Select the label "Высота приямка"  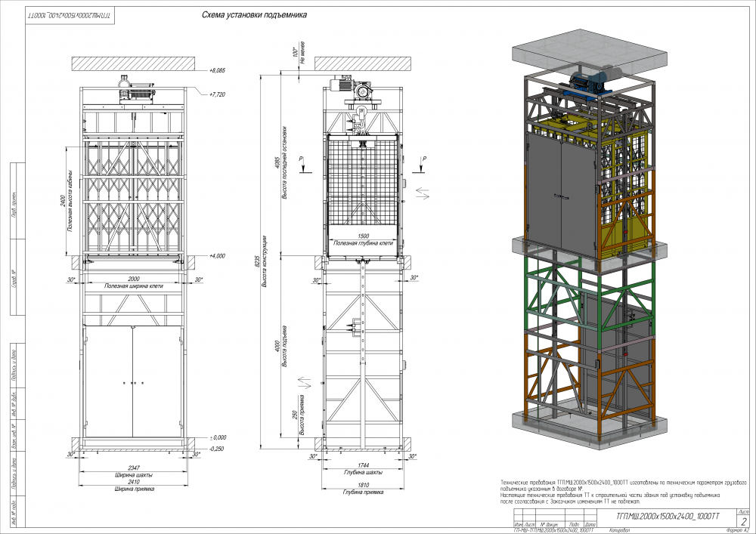point(302,415)
